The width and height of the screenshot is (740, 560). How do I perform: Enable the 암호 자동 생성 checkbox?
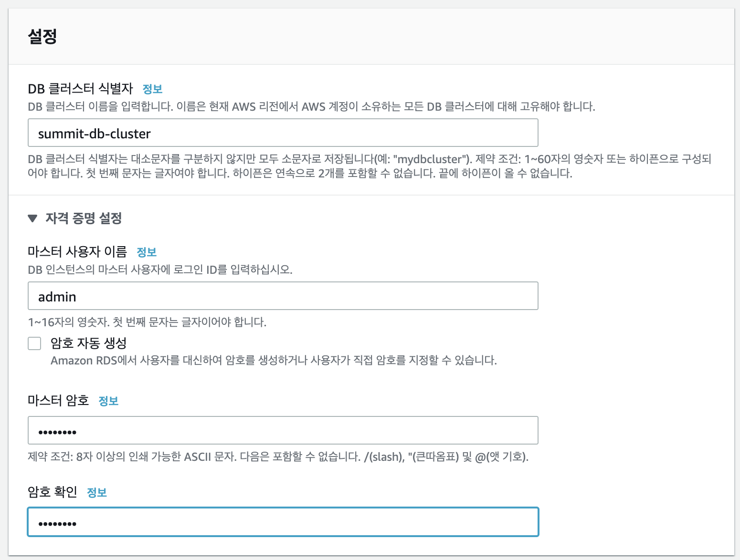click(34, 343)
